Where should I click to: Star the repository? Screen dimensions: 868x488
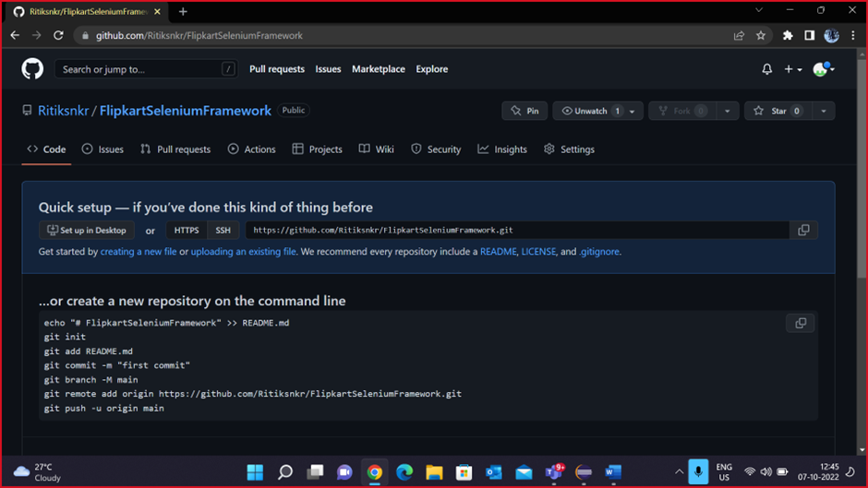pyautogui.click(x=778, y=111)
